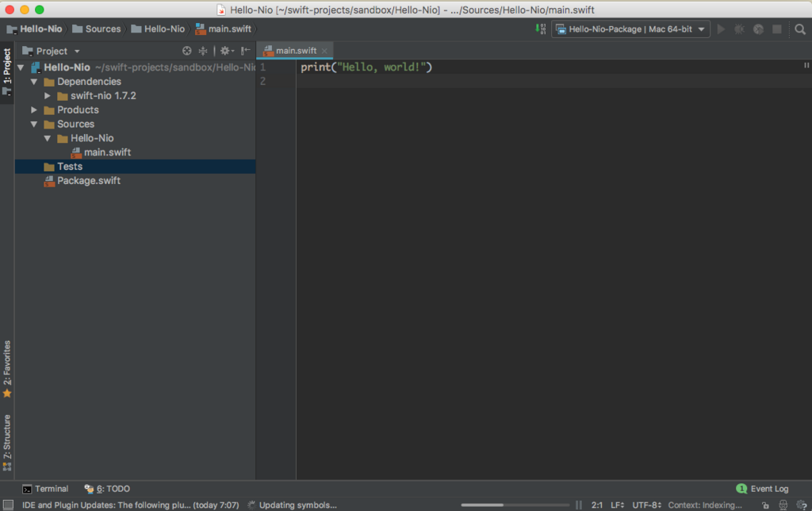
Task: Click the Run with profiler icon
Action: (758, 29)
